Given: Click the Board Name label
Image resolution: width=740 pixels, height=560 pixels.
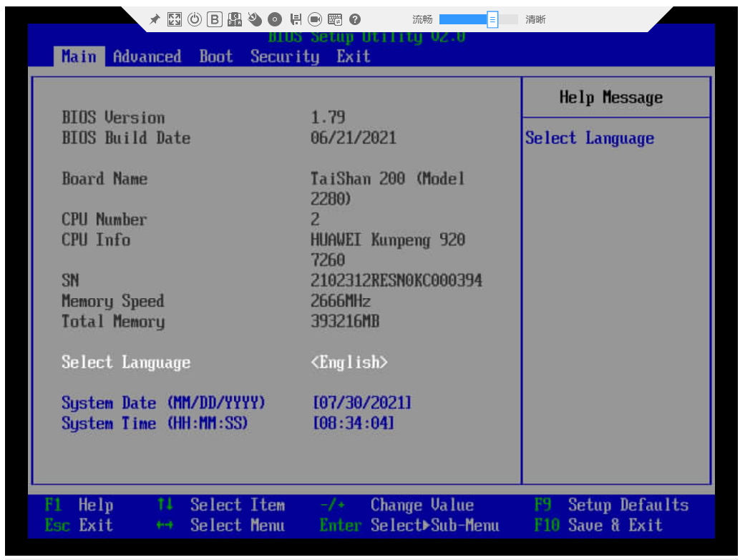Looking at the screenshot, I should coord(104,179).
